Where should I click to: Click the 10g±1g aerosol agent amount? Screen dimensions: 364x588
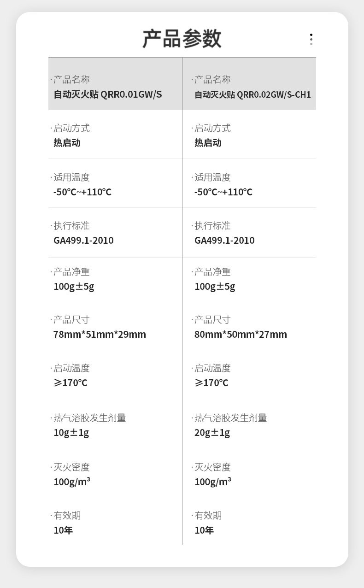pyautogui.click(x=71, y=433)
